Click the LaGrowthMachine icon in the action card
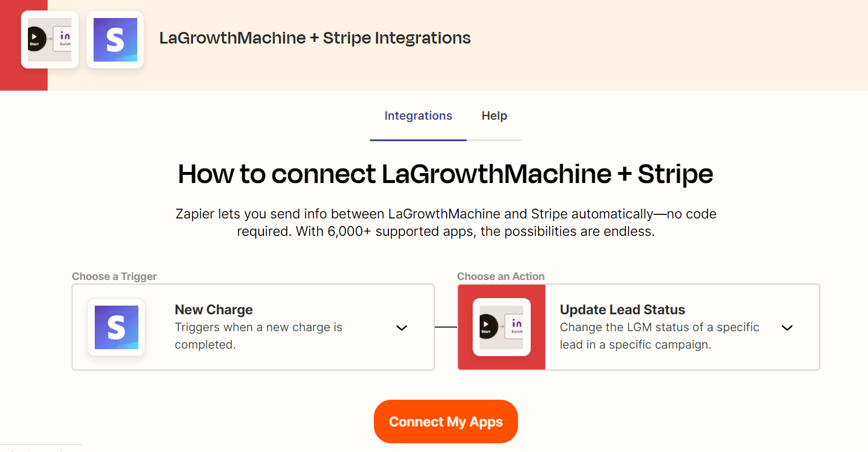The image size is (868, 452). (501, 327)
